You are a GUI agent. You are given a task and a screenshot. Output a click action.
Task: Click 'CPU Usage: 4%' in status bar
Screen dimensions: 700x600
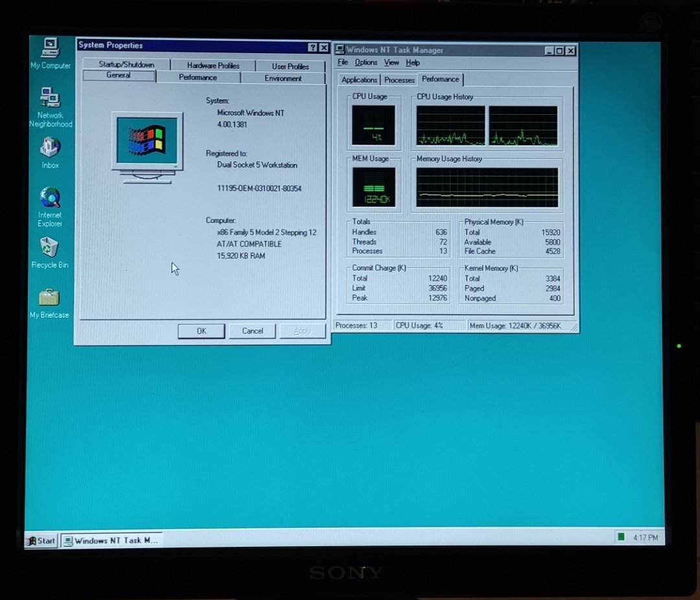(x=419, y=325)
